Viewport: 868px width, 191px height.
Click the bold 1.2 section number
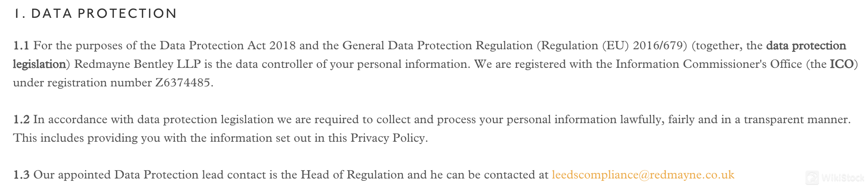21,119
